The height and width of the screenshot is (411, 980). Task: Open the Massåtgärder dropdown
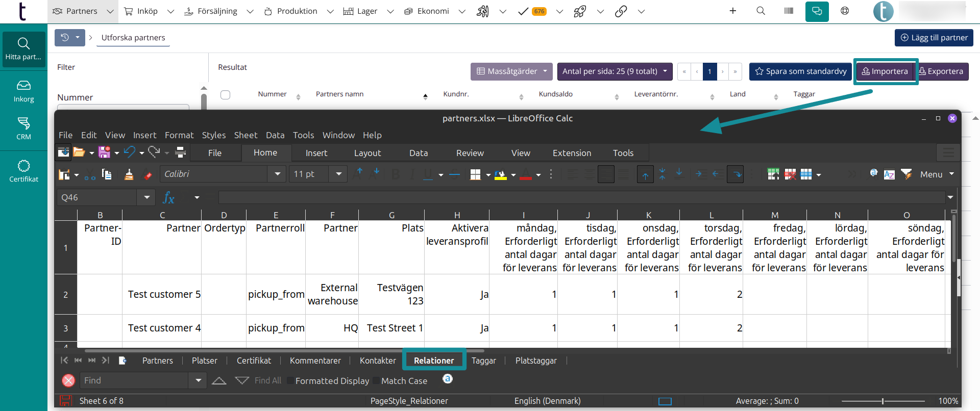(x=511, y=71)
